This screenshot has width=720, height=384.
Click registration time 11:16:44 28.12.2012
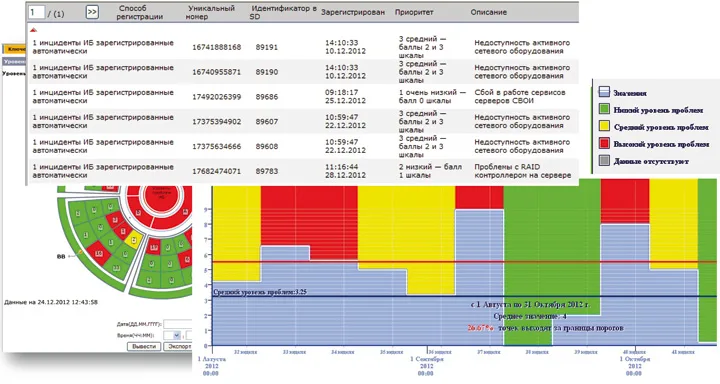pos(345,171)
